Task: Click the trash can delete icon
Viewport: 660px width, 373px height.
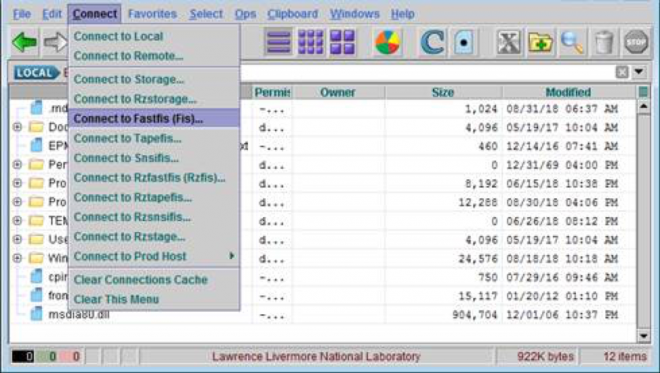Action: (x=604, y=42)
